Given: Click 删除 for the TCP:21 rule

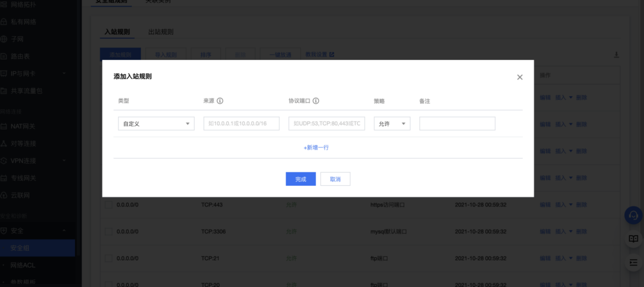Looking at the screenshot, I should 581,258.
